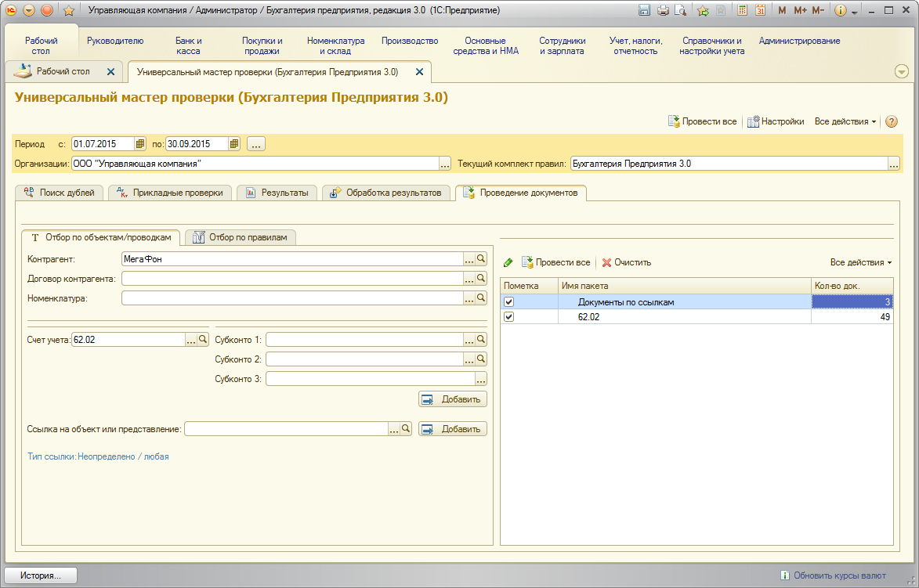Image resolution: width=919 pixels, height=588 pixels.
Task: Click the magnifier in the Контрагент field
Action: [x=481, y=259]
